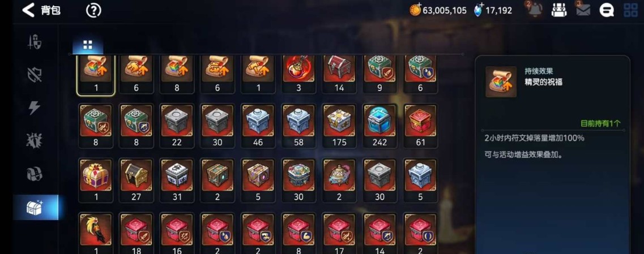Open the notification bell icon

coord(534,10)
